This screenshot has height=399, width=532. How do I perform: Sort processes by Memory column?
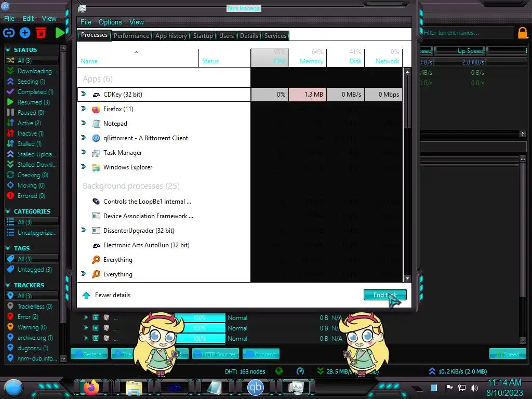click(x=308, y=57)
